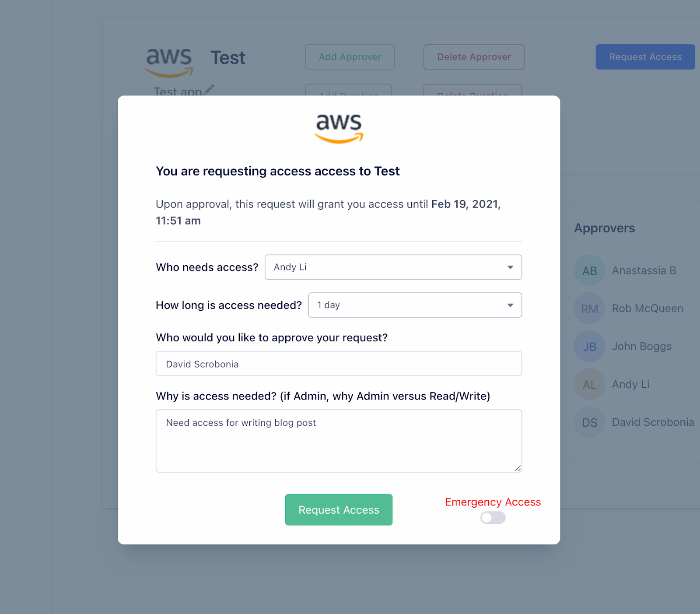Click the Emergency Access label
This screenshot has height=614, width=700.
click(x=493, y=502)
